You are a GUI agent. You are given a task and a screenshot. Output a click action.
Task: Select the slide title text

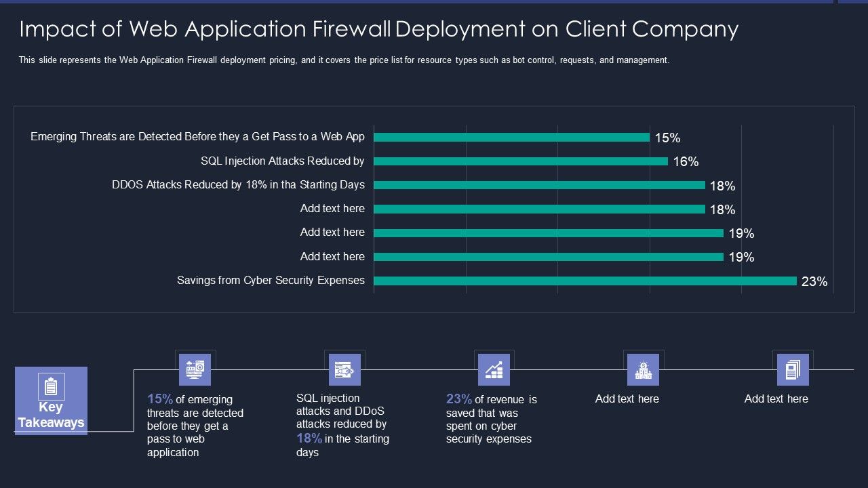click(x=379, y=29)
